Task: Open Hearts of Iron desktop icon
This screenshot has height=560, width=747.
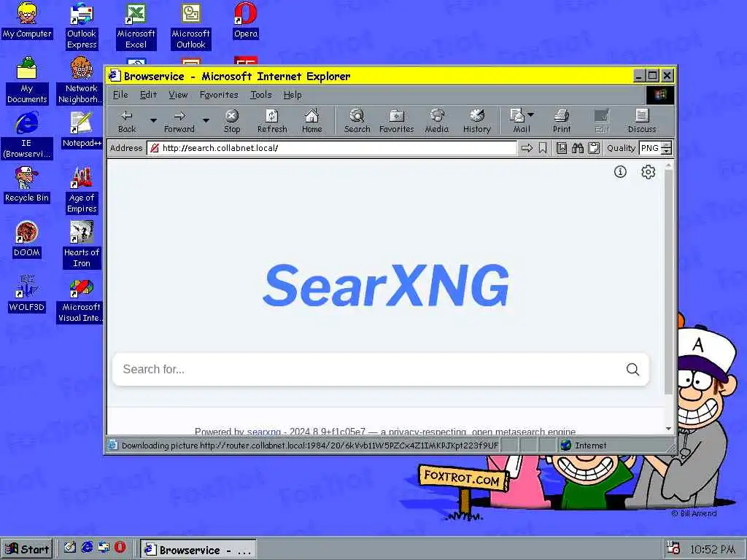Action: click(82, 244)
